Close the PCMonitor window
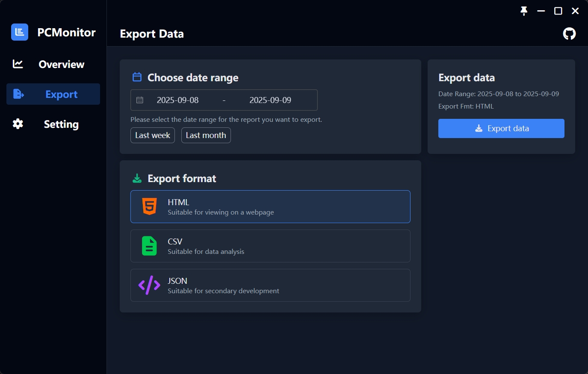This screenshot has width=588, height=374. pyautogui.click(x=575, y=11)
